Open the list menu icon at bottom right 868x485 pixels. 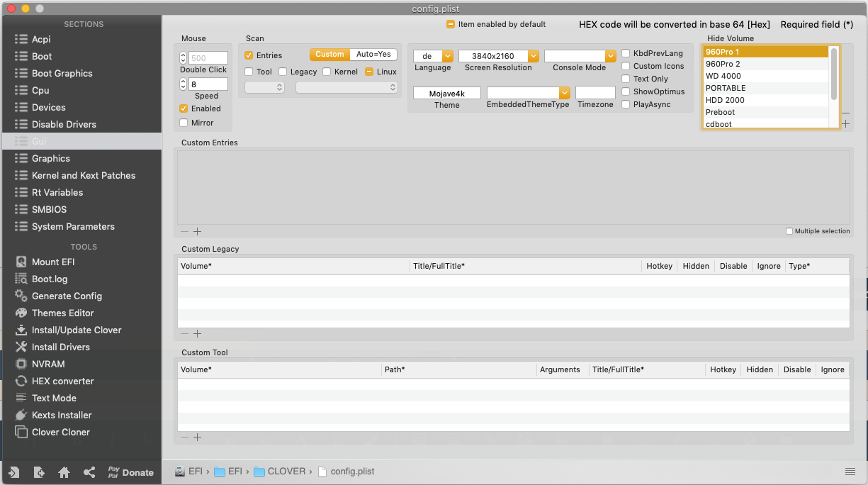point(850,472)
